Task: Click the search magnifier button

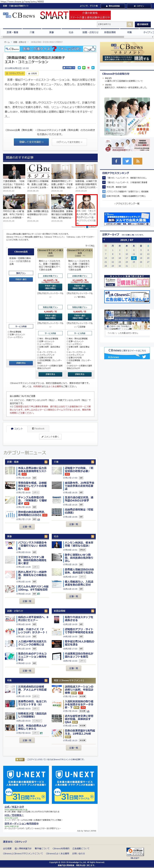Action: tap(130, 24)
